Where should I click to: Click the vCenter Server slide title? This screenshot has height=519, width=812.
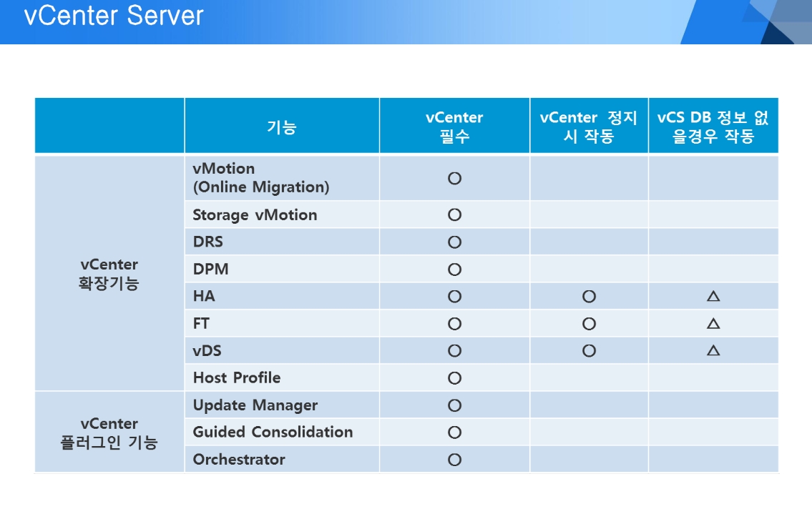click(114, 15)
